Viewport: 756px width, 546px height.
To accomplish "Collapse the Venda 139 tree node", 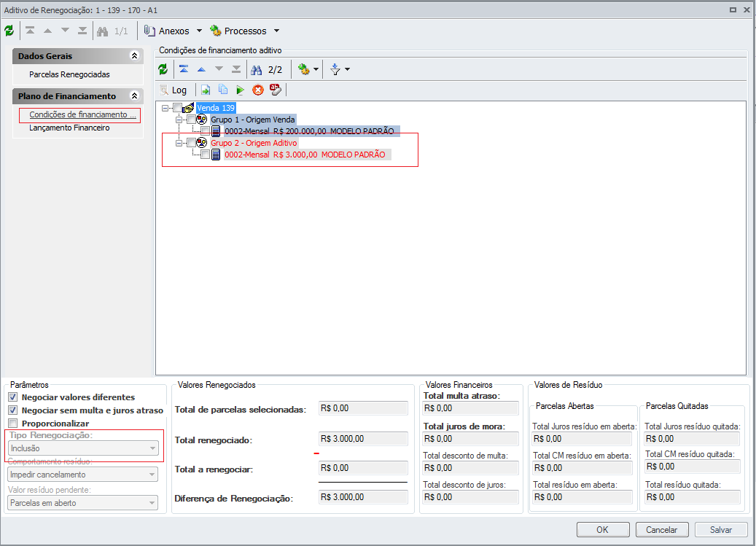I will tap(165, 108).
